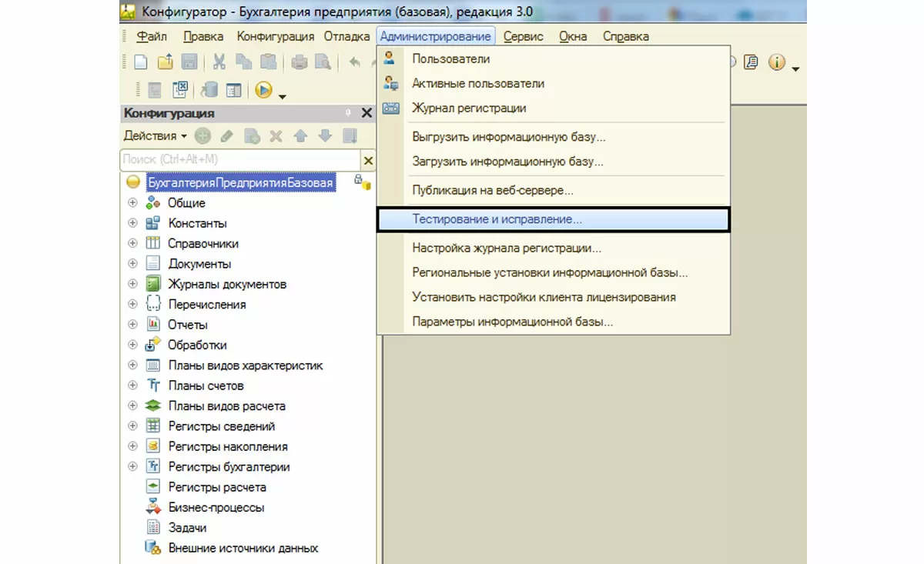Click the Undo arrow icon
This screenshot has height=564, width=924.
point(355,62)
